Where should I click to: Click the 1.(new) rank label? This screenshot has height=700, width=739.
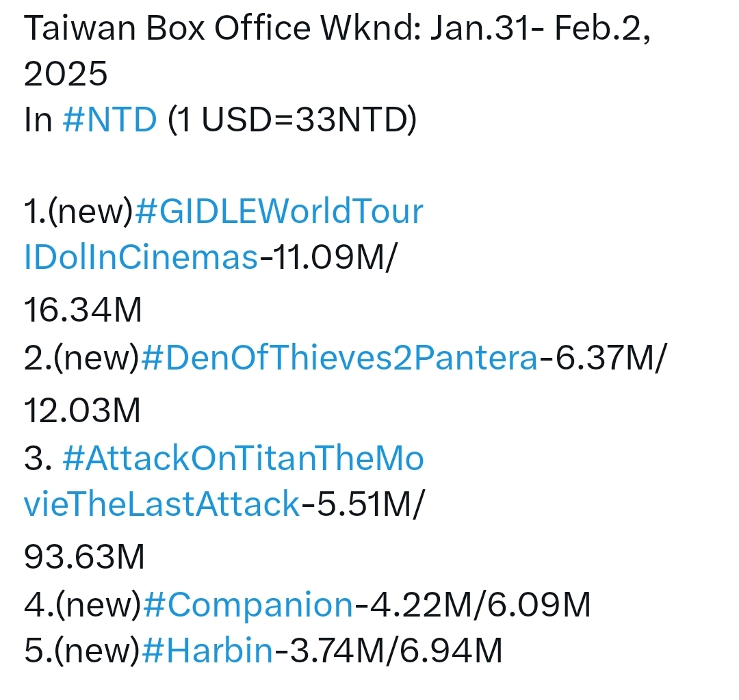point(77,212)
